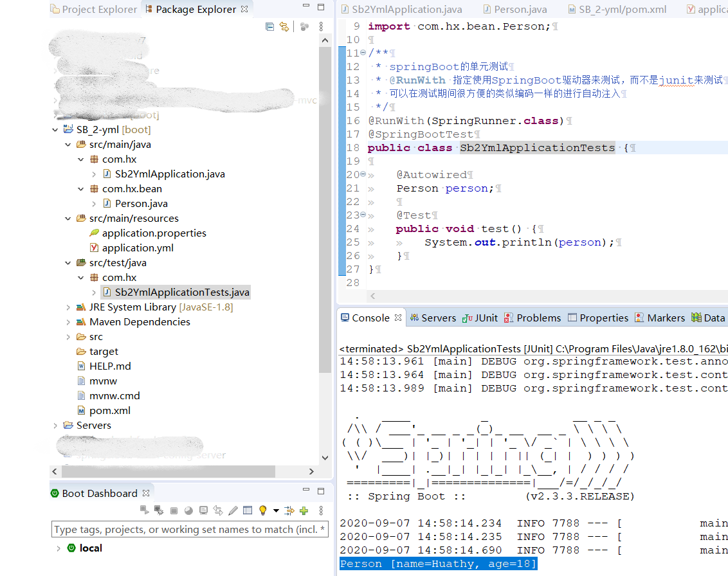Image resolution: width=728 pixels, height=576 pixels.
Task: Click Boot Dashboard globe browser icon
Action: [x=188, y=510]
